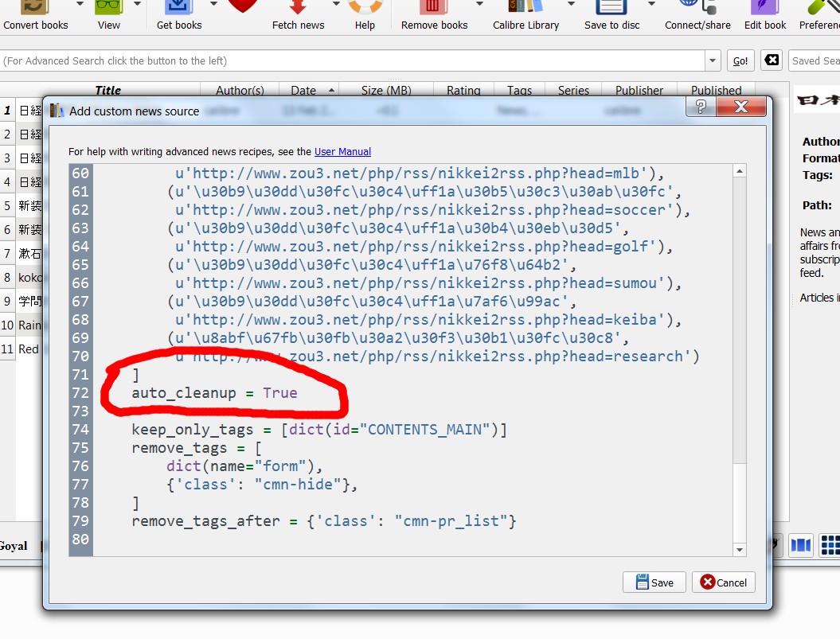Select library row 11 Red
The height and width of the screenshot is (639, 840).
21,349
